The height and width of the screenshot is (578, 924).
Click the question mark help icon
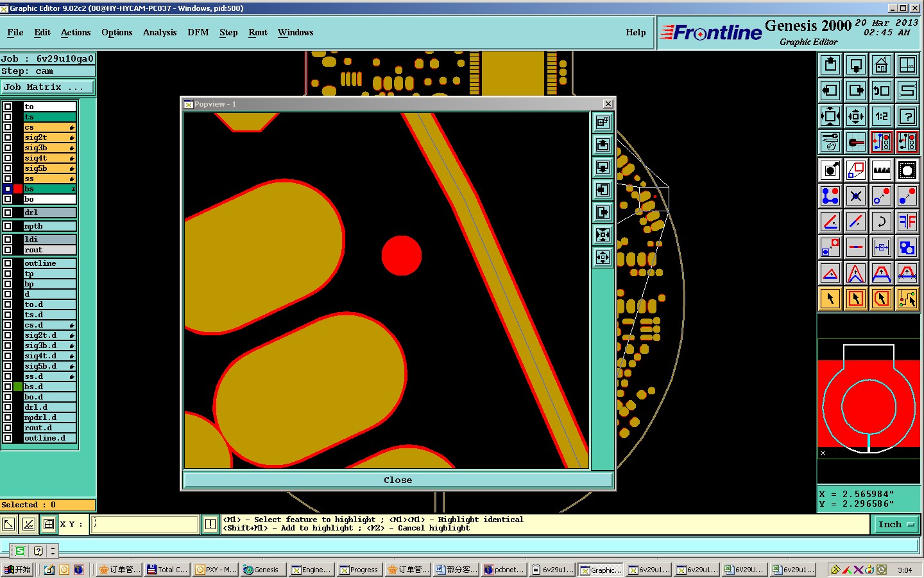(x=907, y=116)
